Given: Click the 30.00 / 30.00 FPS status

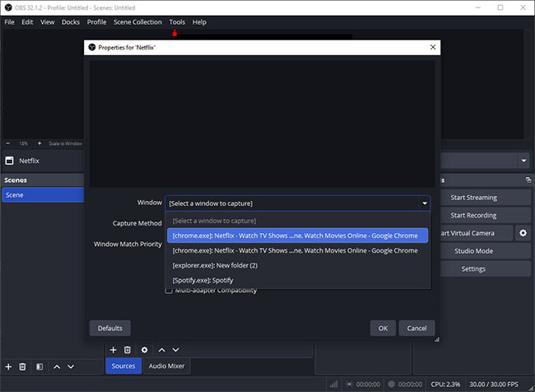Looking at the screenshot, I should 494,385.
